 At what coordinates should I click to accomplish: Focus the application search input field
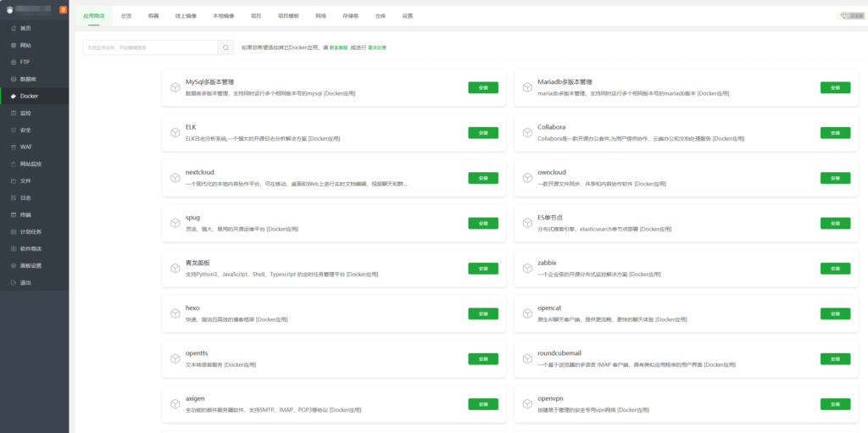point(150,47)
